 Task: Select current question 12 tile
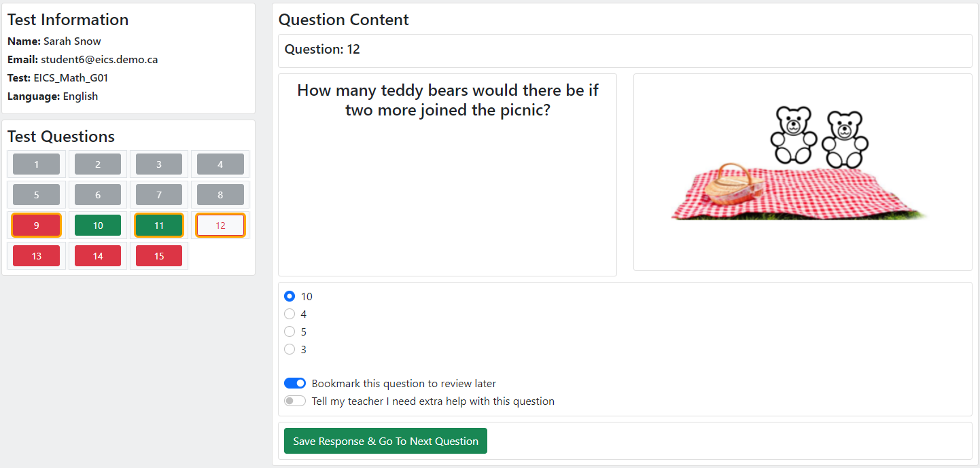coord(220,226)
